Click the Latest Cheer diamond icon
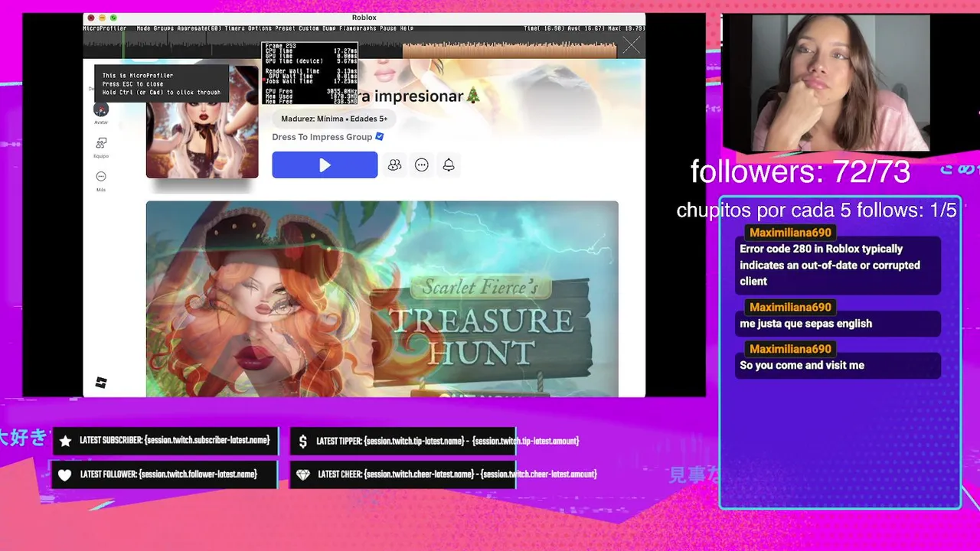Viewport: 980px width, 551px height. [303, 475]
